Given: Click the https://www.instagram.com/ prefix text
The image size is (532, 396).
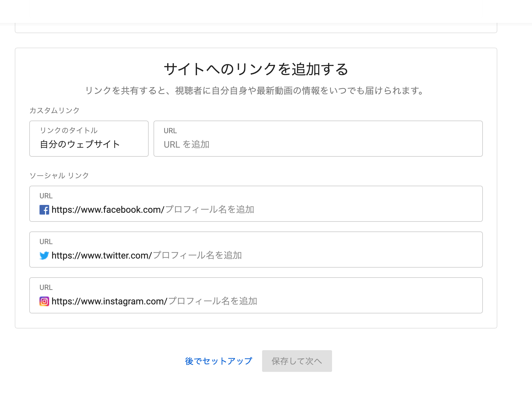Looking at the screenshot, I should pyautogui.click(x=109, y=301).
